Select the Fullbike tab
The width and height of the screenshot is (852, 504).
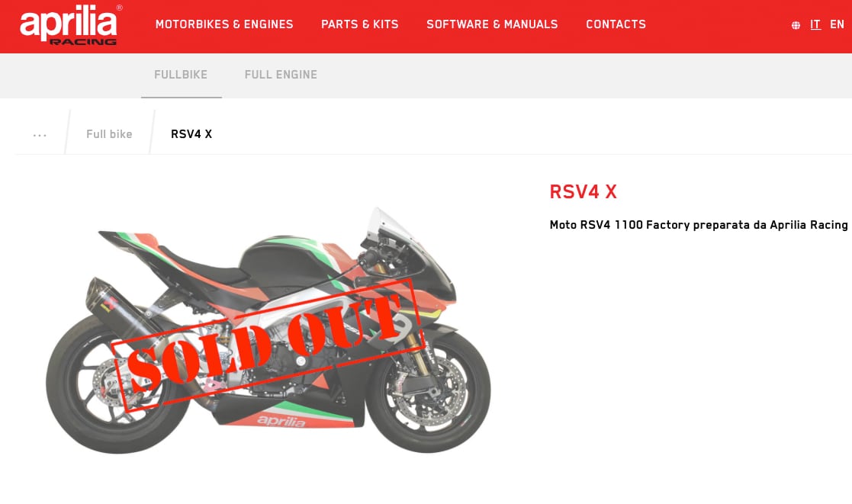click(x=181, y=75)
